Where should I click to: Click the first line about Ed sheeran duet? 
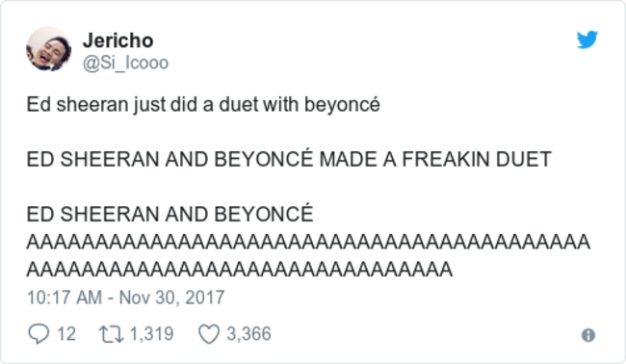coord(203,105)
